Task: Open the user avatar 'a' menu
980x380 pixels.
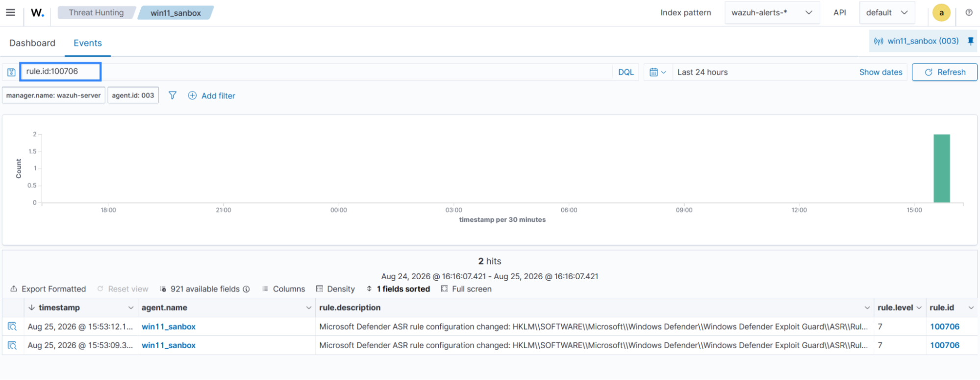Action: pos(941,13)
